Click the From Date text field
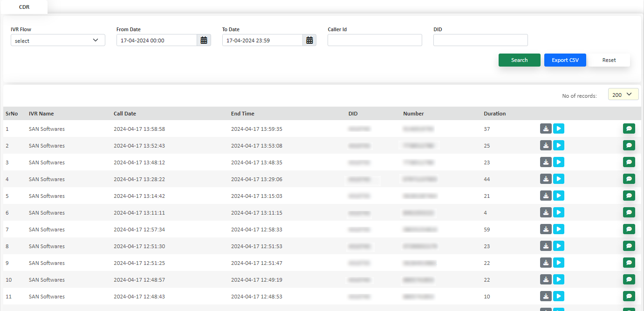 point(157,41)
